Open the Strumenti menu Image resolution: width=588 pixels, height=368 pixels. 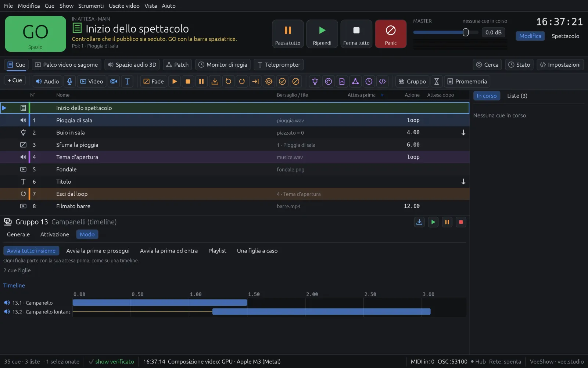pos(91,6)
